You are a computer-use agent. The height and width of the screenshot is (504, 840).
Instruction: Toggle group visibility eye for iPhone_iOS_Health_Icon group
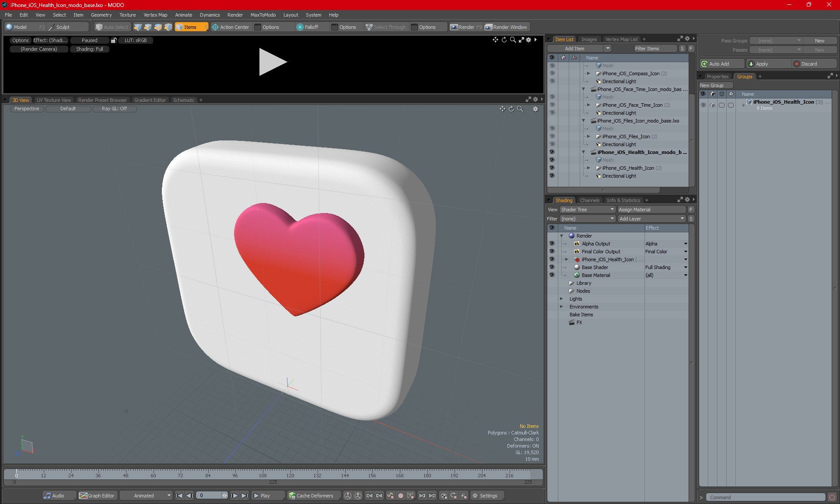(x=703, y=105)
